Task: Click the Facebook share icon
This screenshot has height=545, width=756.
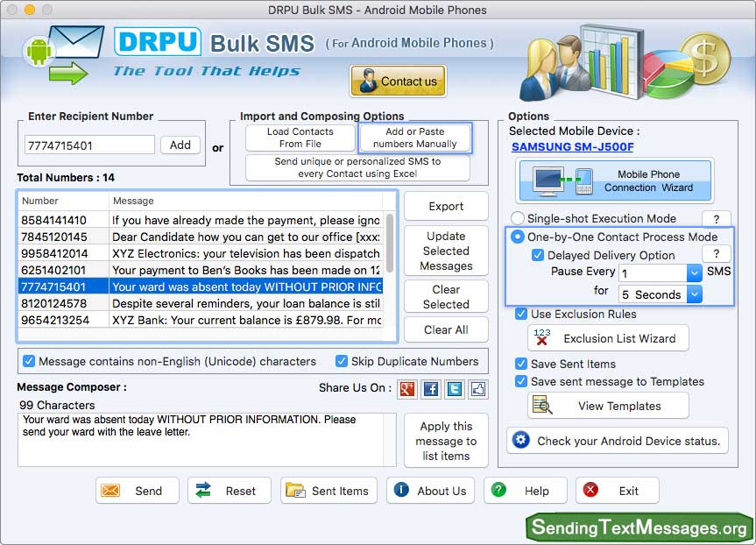Action: coord(430,389)
